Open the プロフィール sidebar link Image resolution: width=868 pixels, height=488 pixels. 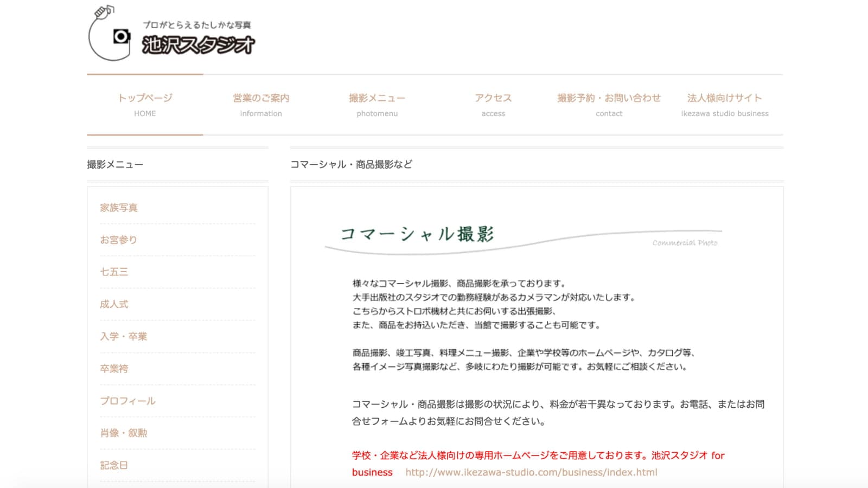point(127,401)
